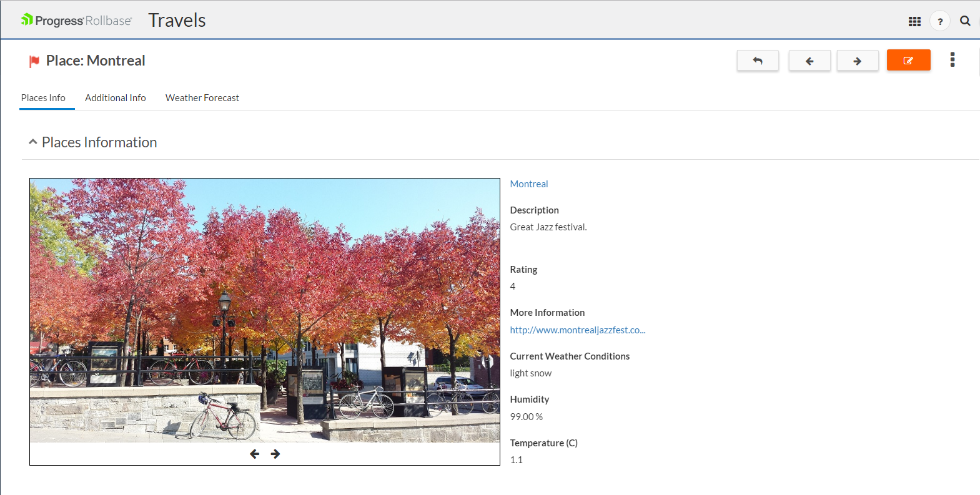Open the More actions vertical dots menu

[x=952, y=60]
